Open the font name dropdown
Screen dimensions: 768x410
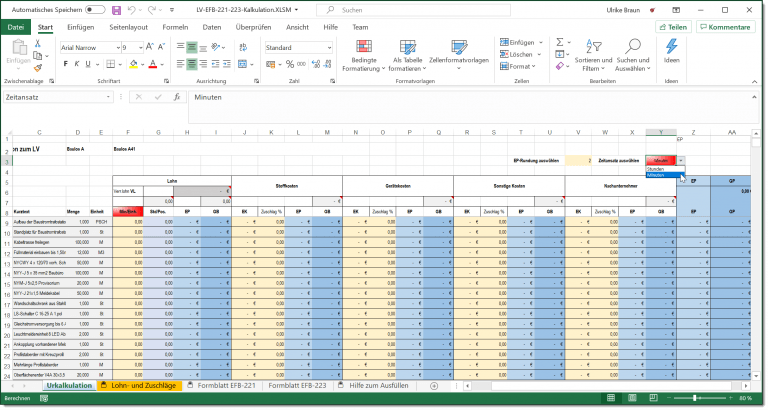[x=118, y=48]
